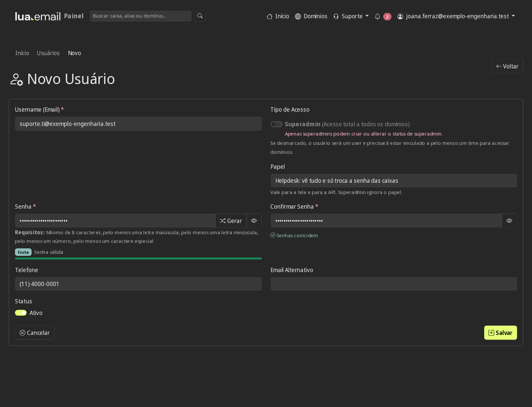Click the green check icon beside Senhas coincidem

pos(273,235)
